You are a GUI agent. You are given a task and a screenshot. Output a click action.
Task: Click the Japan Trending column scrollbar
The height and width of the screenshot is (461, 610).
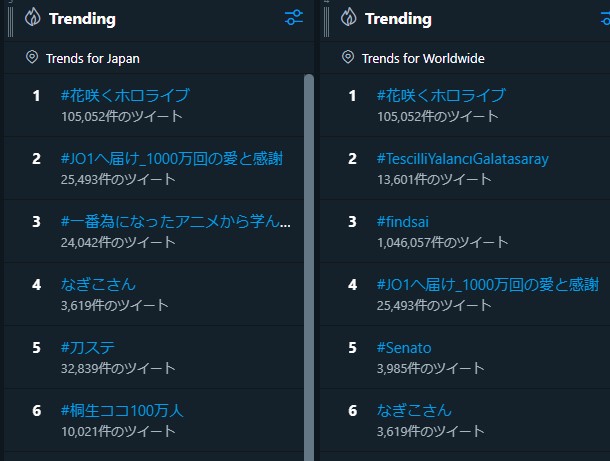[309, 250]
